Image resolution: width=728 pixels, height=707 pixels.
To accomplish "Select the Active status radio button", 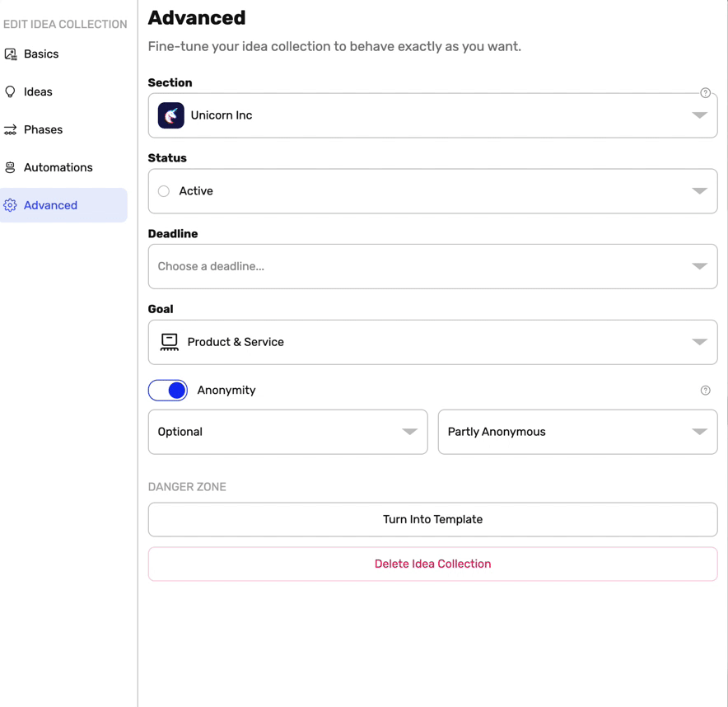I will 163,190.
